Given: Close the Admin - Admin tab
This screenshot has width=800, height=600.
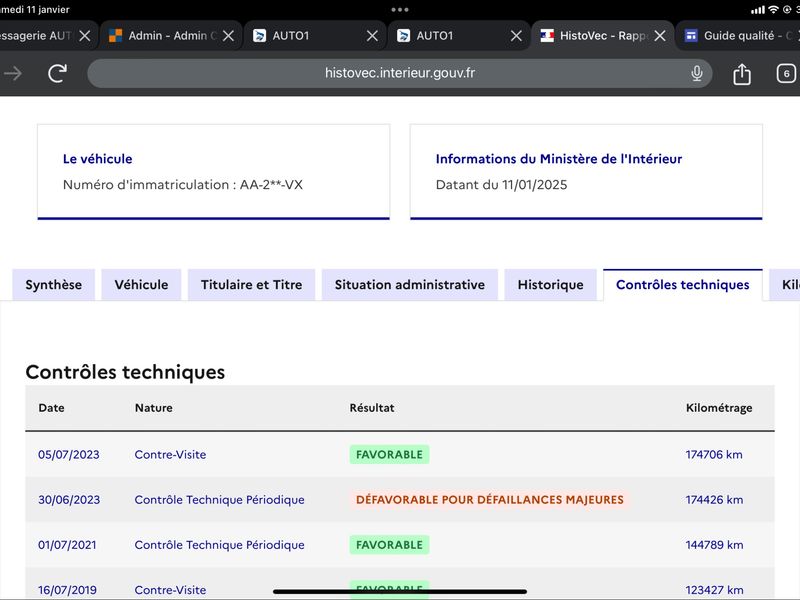Looking at the screenshot, I should pos(229,36).
